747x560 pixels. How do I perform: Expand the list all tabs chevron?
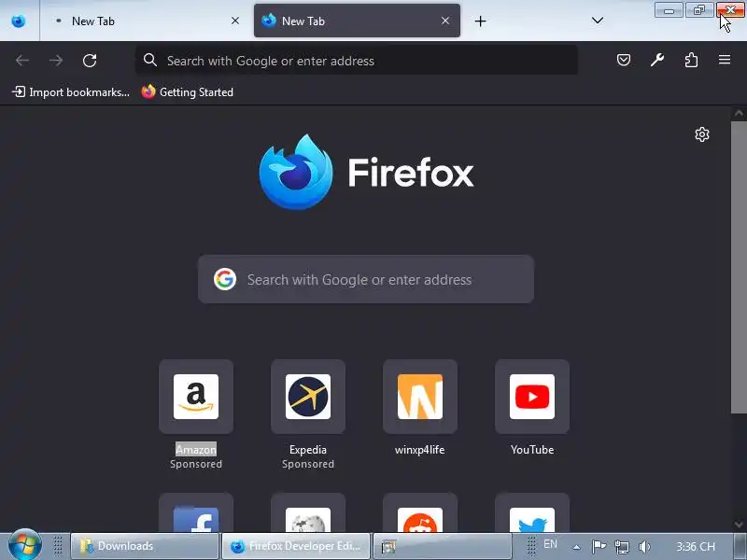[597, 21]
